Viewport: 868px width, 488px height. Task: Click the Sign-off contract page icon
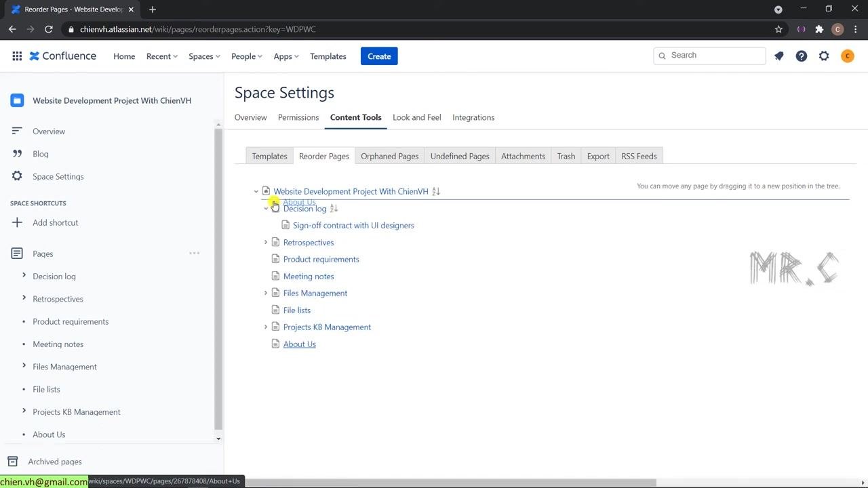(285, 225)
